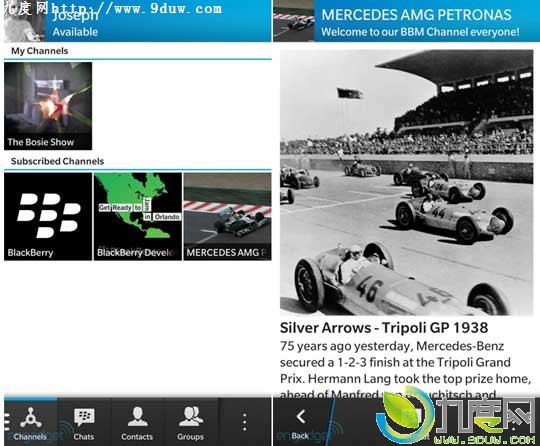Open The Bosie Show channel tile
540x446 pixels.
48,106
